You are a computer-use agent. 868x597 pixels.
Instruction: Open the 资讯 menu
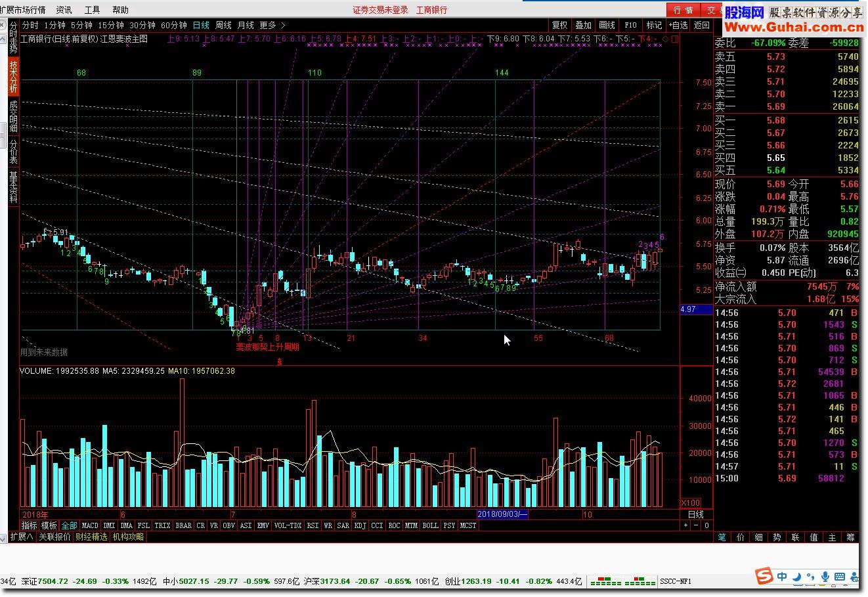pyautogui.click(x=64, y=10)
